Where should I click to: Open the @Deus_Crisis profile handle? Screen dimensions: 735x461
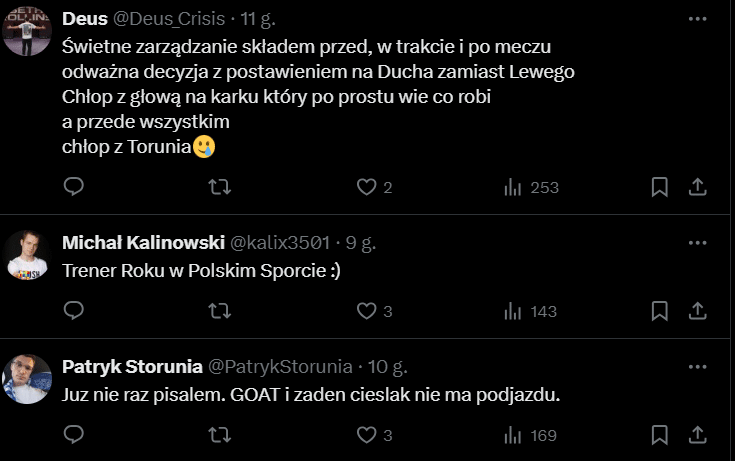(162, 19)
